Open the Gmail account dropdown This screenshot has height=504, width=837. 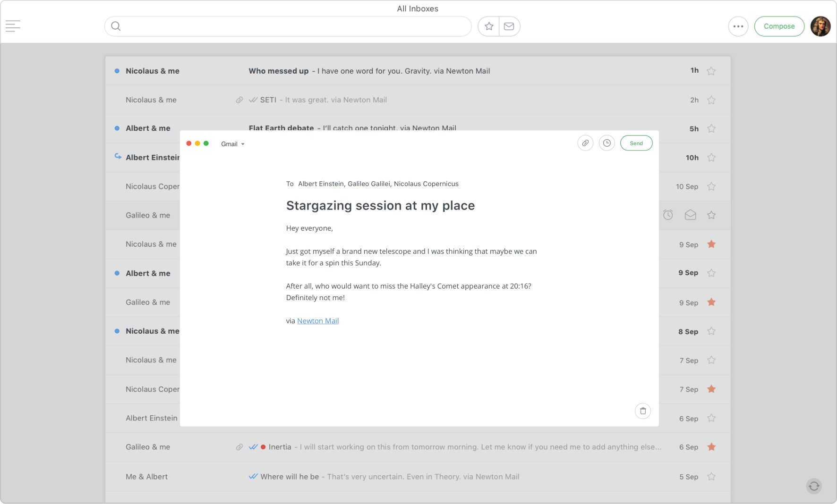point(233,144)
